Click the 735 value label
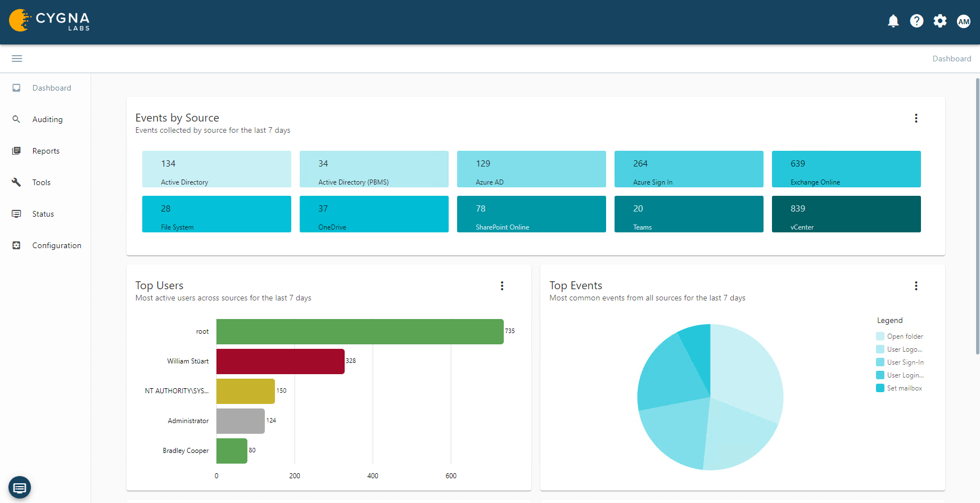This screenshot has width=980, height=503. pyautogui.click(x=510, y=331)
